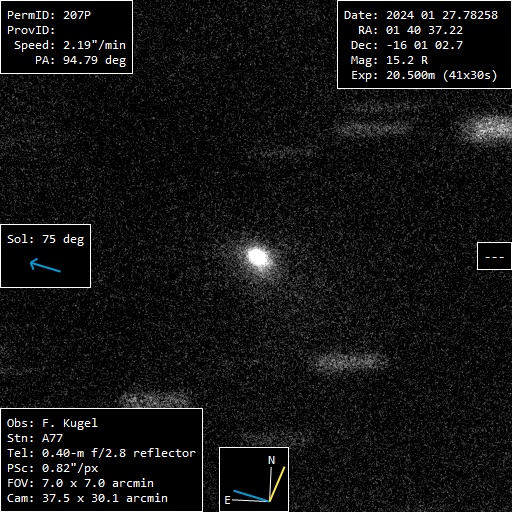Click the bright comet nucleus
Viewport: 512px width, 512px height.
258,257
